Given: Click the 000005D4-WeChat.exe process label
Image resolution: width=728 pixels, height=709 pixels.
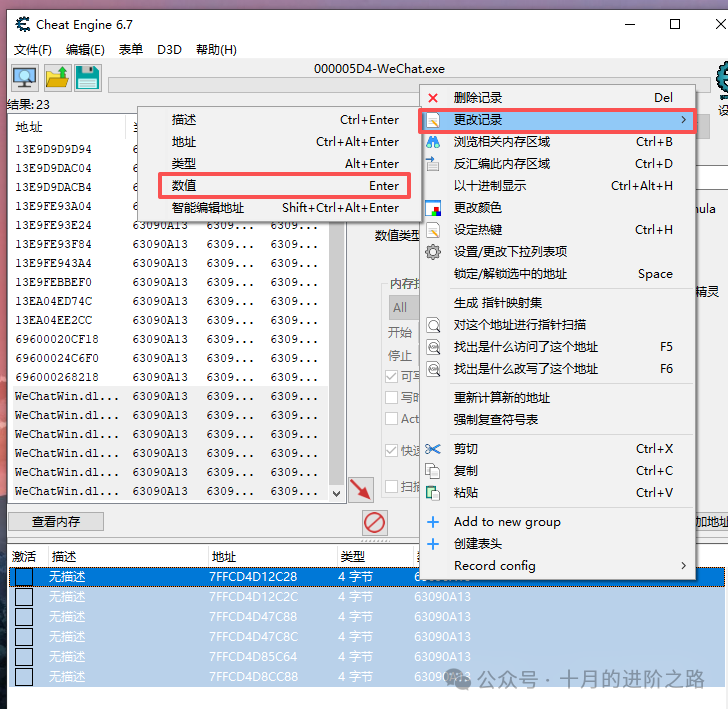Looking at the screenshot, I should (x=379, y=69).
